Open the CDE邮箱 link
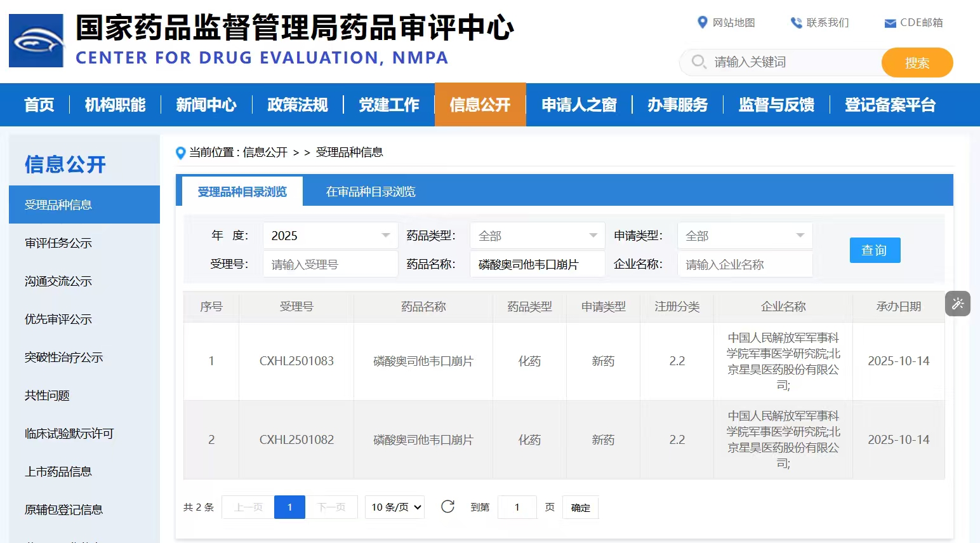This screenshot has width=980, height=543. pyautogui.click(x=922, y=23)
